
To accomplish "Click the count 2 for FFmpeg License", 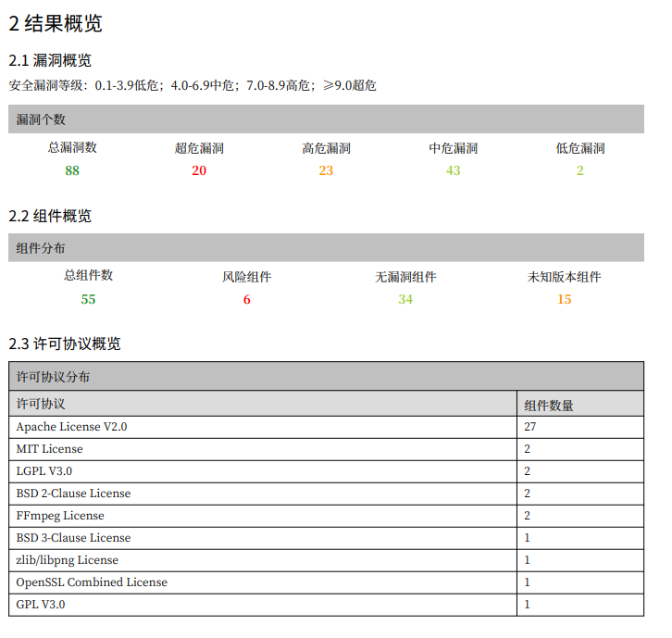I will click(x=528, y=516).
